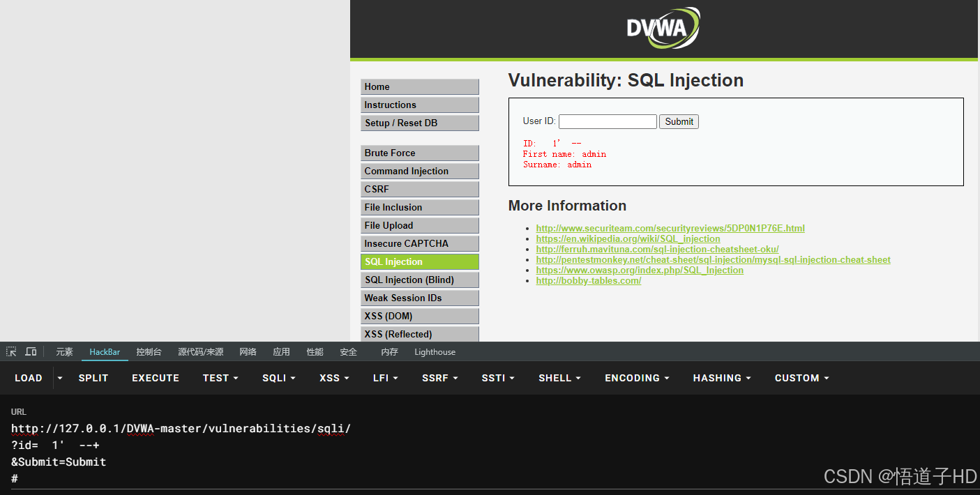The height and width of the screenshot is (495, 980).
Task: Click the LOAD button in HackBar
Action: click(29, 378)
